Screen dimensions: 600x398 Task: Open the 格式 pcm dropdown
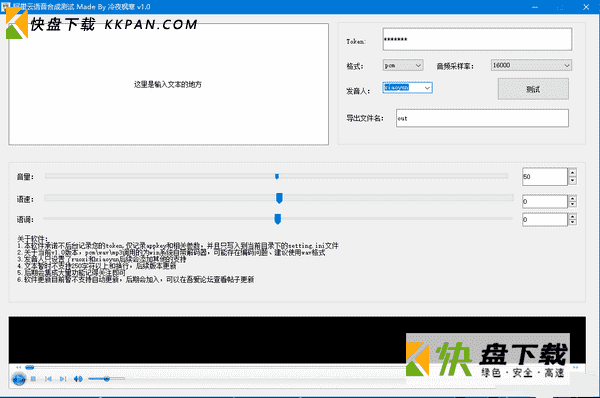coord(403,65)
